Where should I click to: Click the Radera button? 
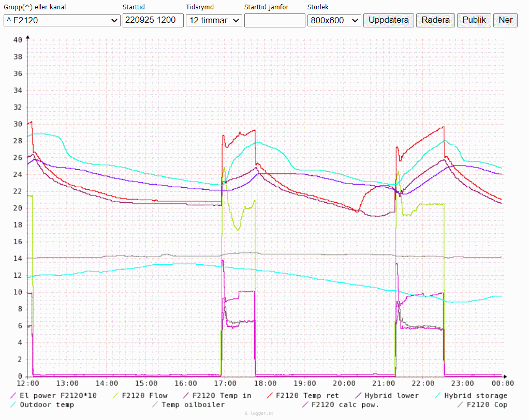(435, 20)
